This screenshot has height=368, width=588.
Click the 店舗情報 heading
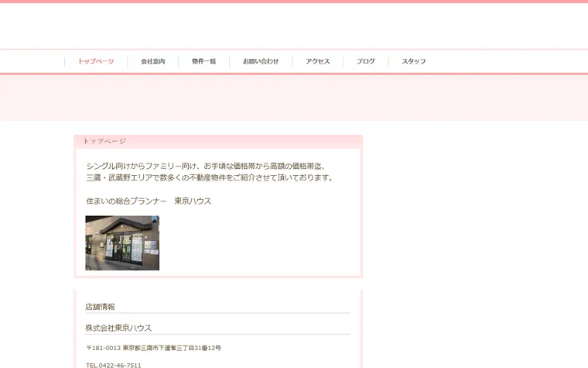click(x=100, y=307)
